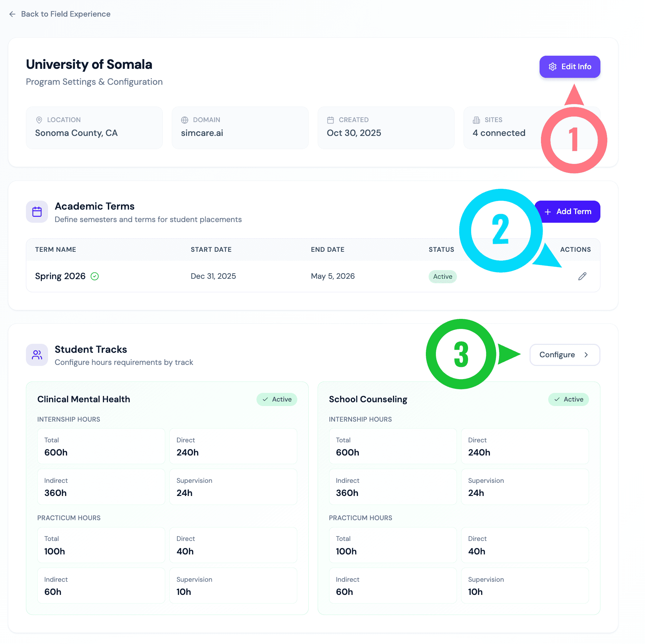Screen dimensions: 645x644
Task: Click the ACTIONS column header
Action: click(575, 249)
